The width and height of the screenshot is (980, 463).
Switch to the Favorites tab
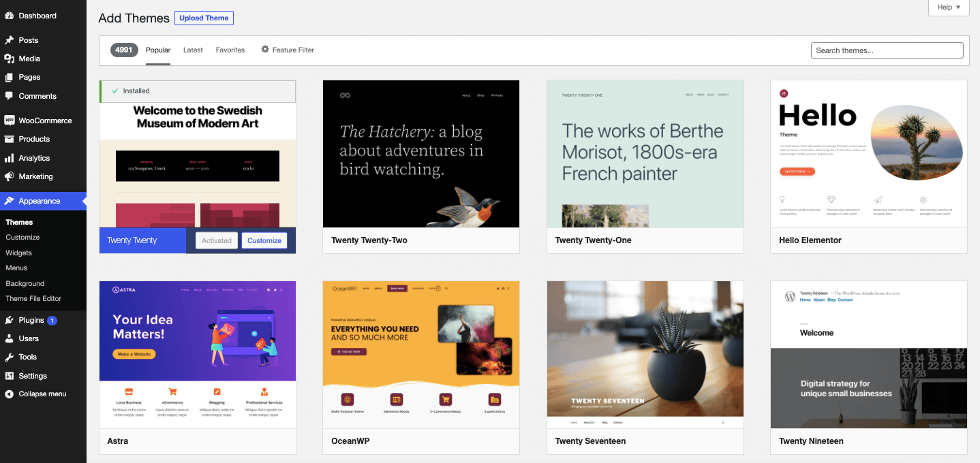point(230,50)
